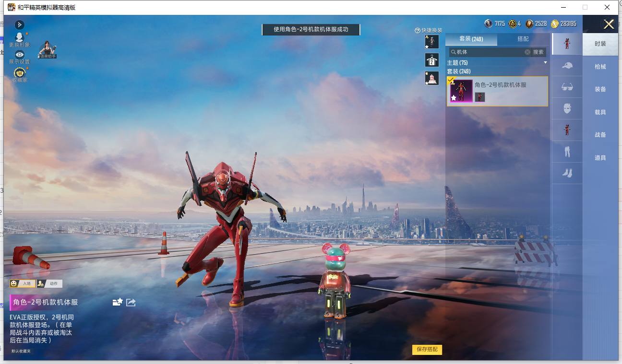Viewport: 622px width, 364px height.
Task: Select the 动作 action button
Action: tap(49, 283)
